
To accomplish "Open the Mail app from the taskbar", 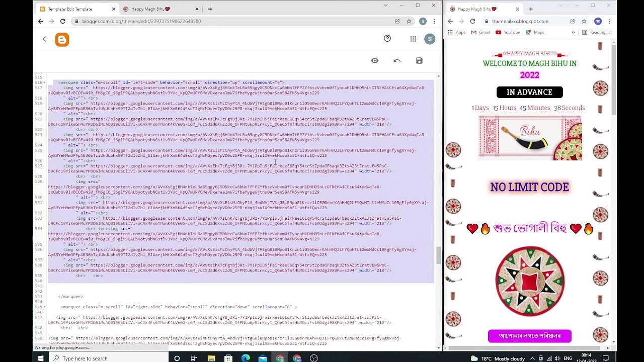I will click(263, 358).
